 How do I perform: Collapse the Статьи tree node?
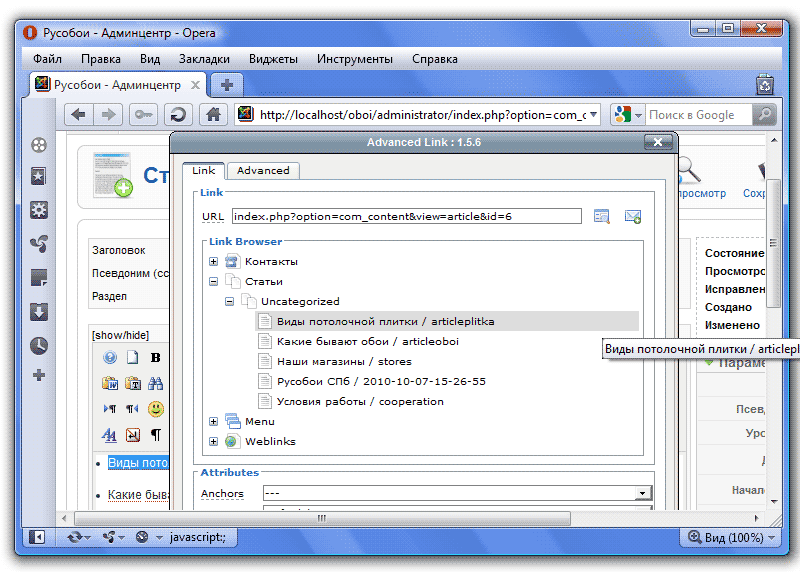point(213,282)
